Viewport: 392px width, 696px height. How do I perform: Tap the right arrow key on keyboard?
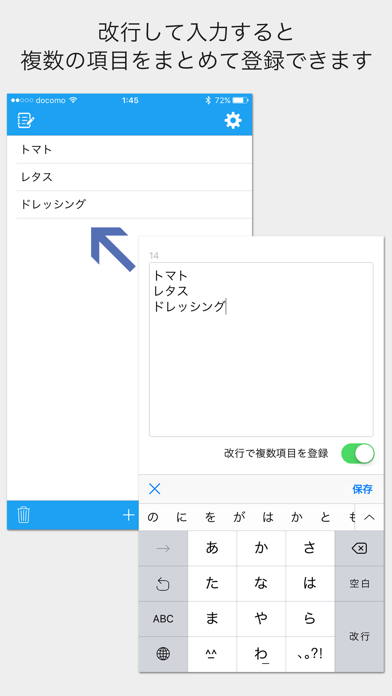pyautogui.click(x=163, y=549)
